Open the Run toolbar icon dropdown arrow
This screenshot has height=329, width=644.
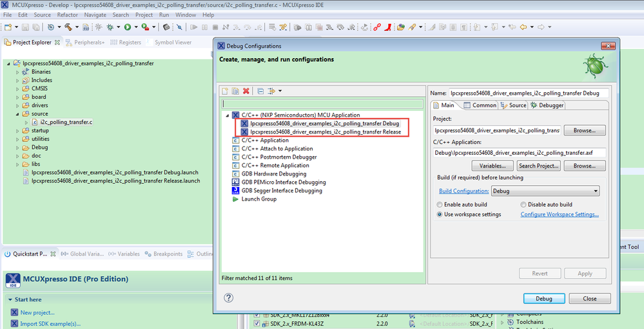tap(136, 27)
